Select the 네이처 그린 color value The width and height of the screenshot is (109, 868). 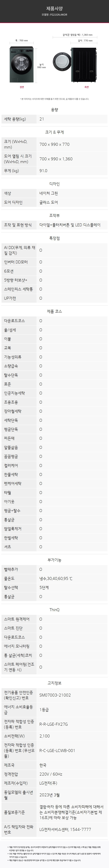(49, 193)
